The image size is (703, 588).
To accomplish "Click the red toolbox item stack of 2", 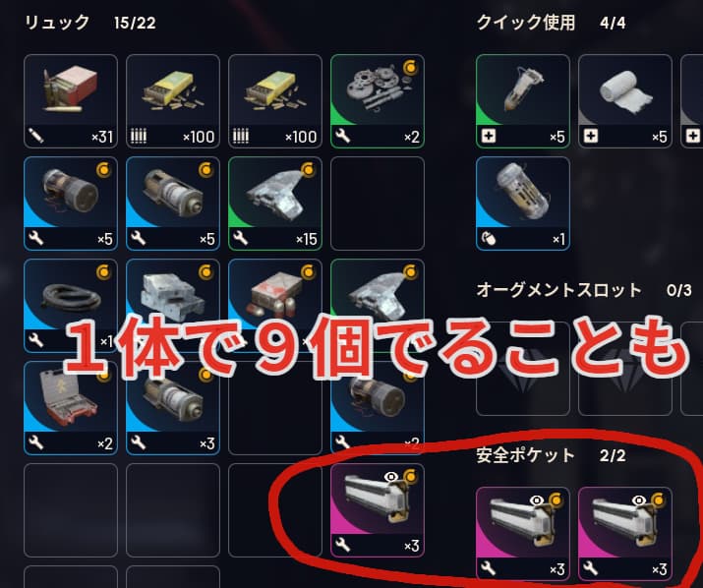I will [71, 408].
